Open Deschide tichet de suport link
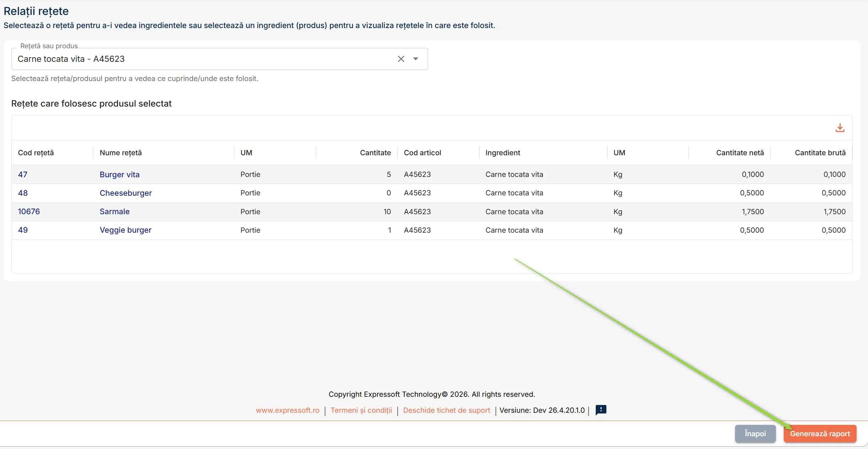The image size is (868, 449). point(446,410)
